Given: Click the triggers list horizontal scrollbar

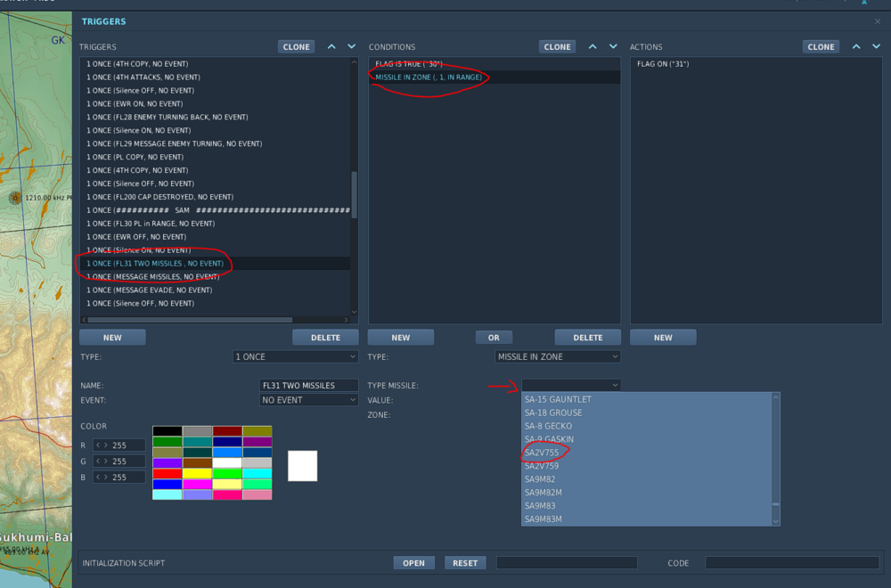Looking at the screenshot, I should tap(190, 320).
